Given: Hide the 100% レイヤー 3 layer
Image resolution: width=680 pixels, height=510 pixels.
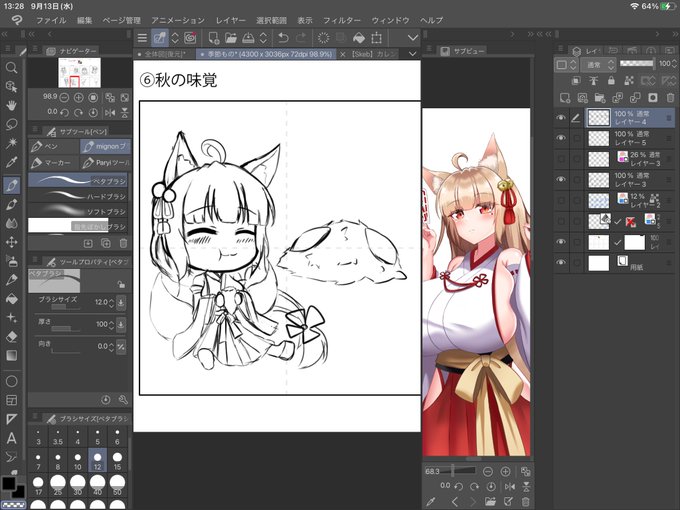Looking at the screenshot, I should pos(561,179).
